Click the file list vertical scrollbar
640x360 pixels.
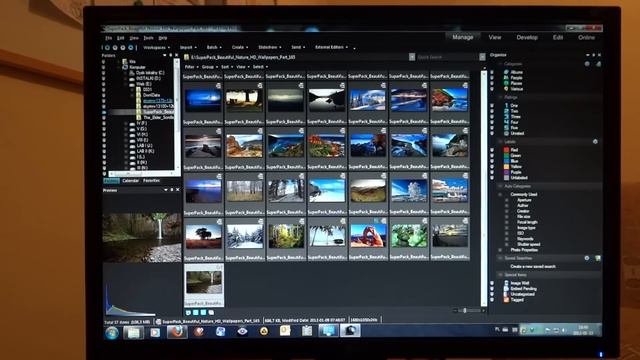(x=484, y=188)
